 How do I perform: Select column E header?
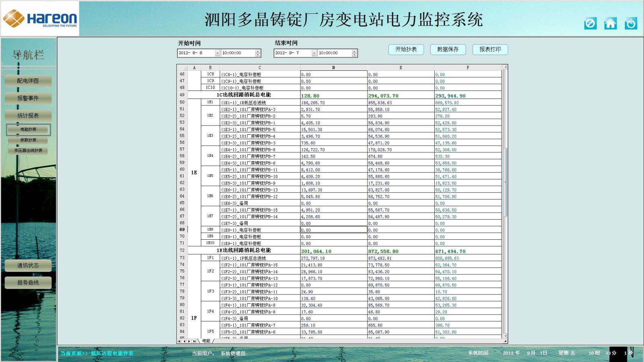[x=401, y=68]
